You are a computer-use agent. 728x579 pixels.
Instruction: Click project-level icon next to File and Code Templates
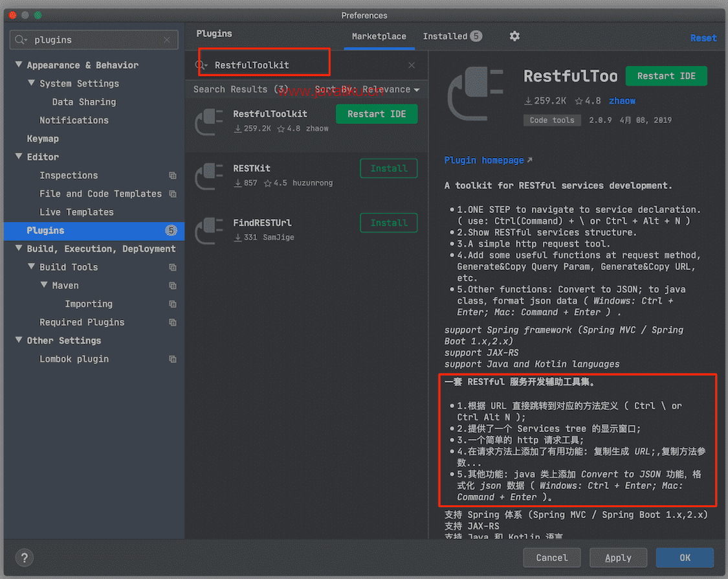pos(173,194)
